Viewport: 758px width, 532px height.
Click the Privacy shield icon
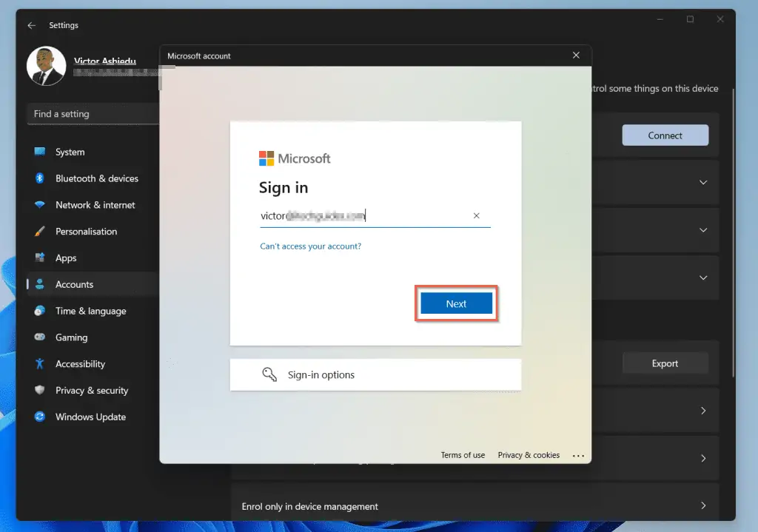coord(40,390)
